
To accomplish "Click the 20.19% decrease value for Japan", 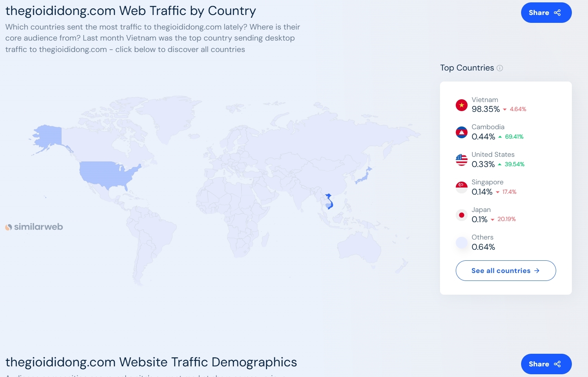I will (507, 219).
